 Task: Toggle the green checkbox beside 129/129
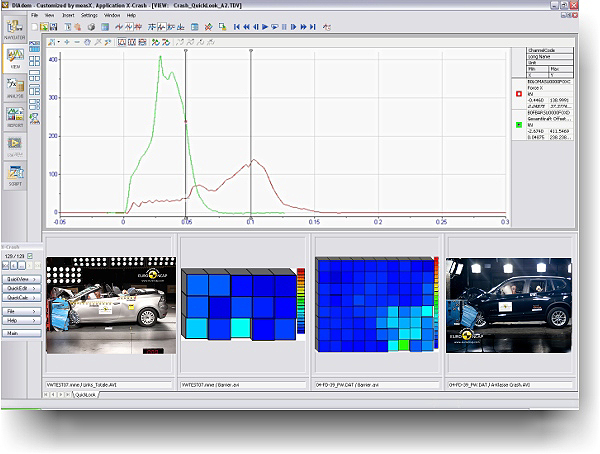click(30, 256)
